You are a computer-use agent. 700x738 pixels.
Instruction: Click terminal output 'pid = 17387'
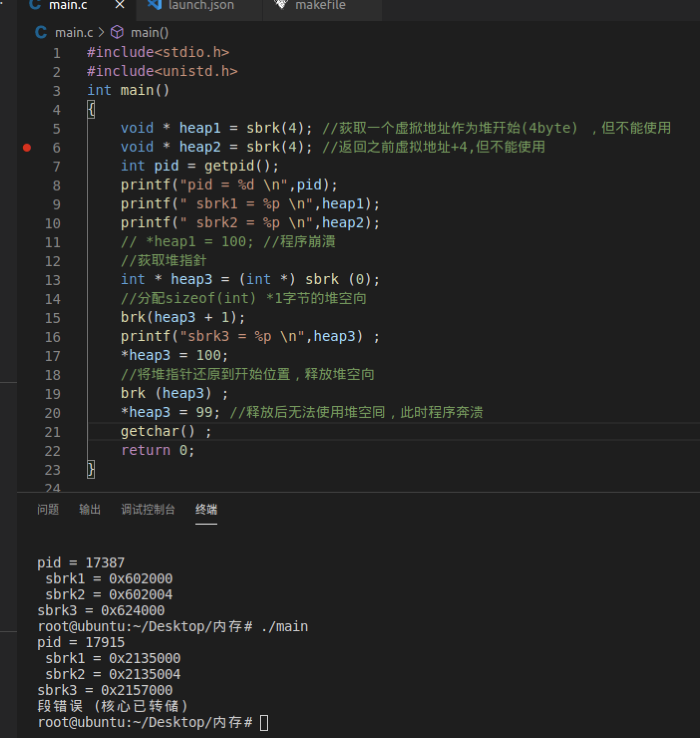click(81, 562)
